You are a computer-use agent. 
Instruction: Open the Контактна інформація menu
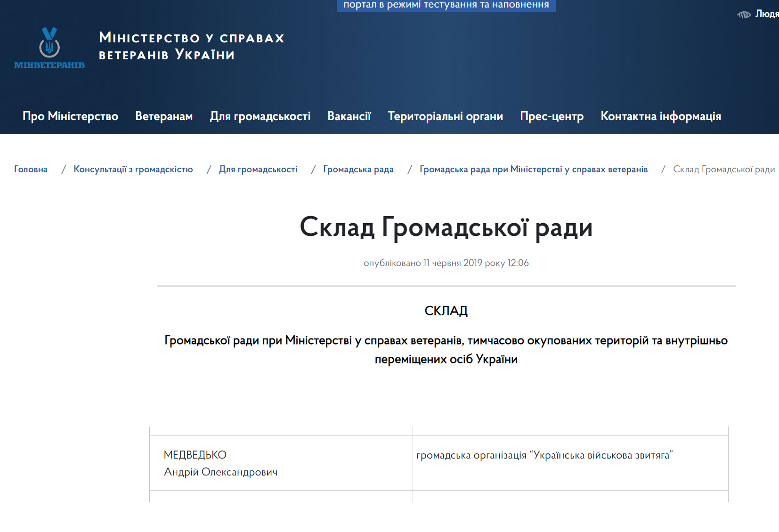[x=660, y=116]
